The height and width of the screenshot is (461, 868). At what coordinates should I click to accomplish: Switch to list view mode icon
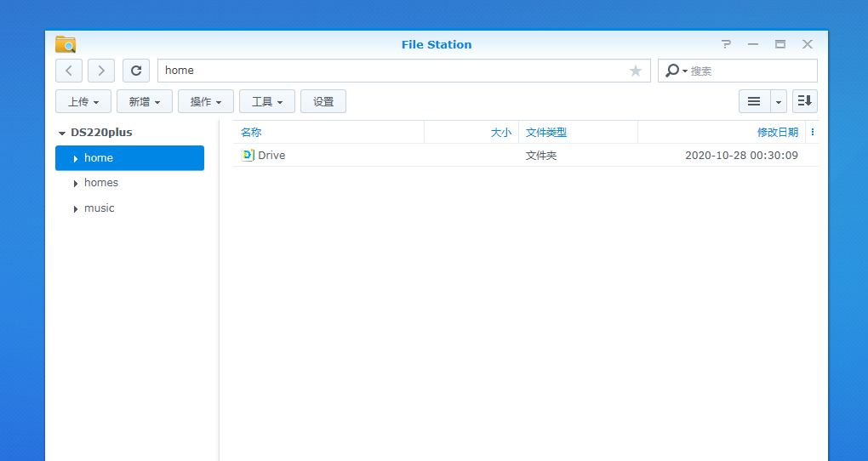(754, 101)
